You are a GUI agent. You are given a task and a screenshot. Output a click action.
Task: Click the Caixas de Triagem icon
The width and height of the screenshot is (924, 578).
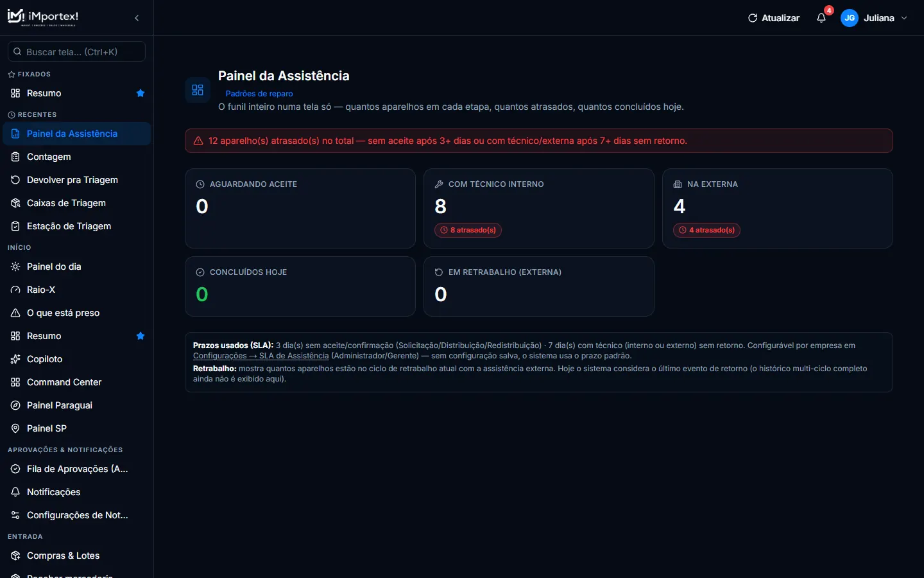tap(15, 203)
